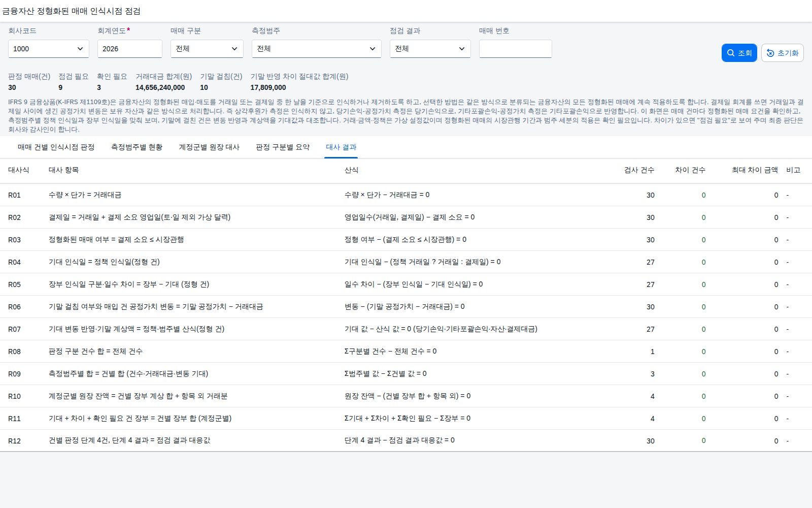812x508 pixels.
Task: Click R03 정형화된 매매 여부 item
Action: tap(116, 240)
